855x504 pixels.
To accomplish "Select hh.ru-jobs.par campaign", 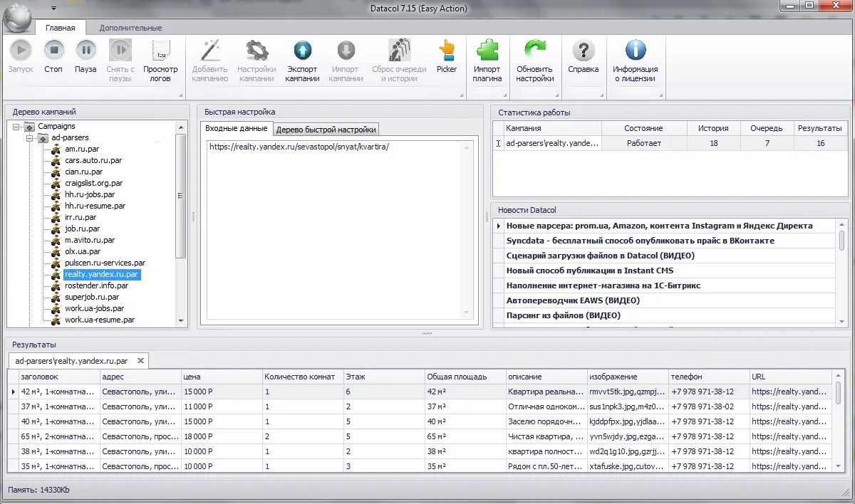I will [x=90, y=194].
